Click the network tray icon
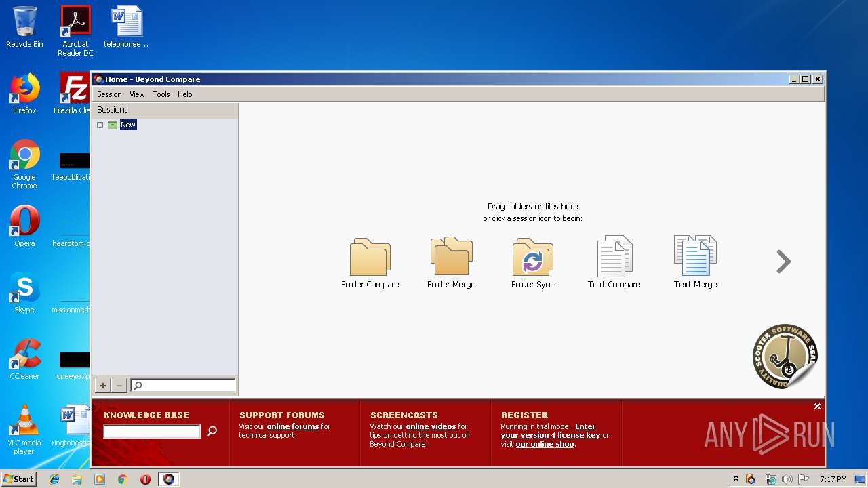Image resolution: width=868 pixels, height=488 pixels. [770, 479]
